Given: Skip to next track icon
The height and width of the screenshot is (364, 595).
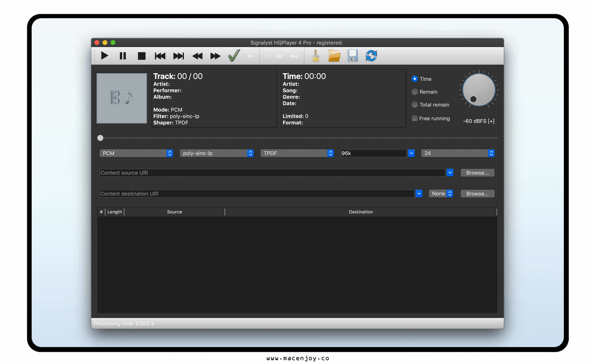Looking at the screenshot, I should pos(178,56).
